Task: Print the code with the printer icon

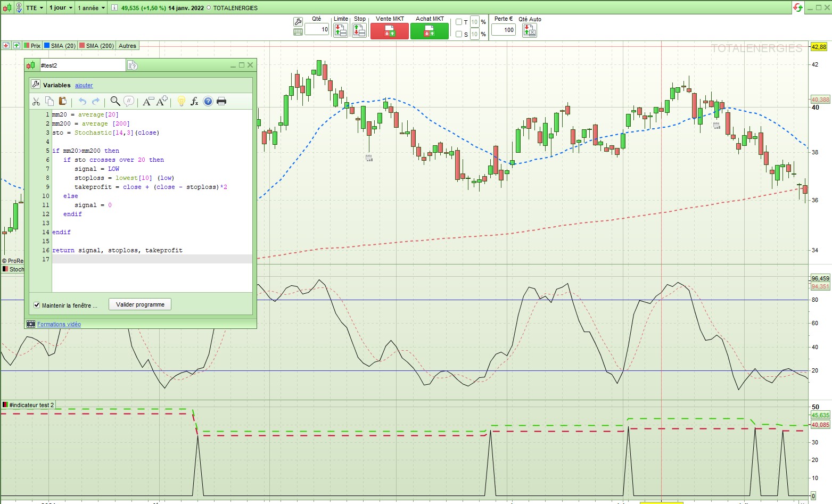Action: tap(221, 101)
